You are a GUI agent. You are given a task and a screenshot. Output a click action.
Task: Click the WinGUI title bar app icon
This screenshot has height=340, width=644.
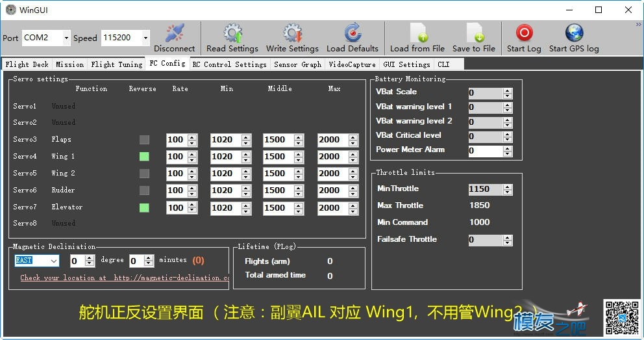(x=11, y=10)
